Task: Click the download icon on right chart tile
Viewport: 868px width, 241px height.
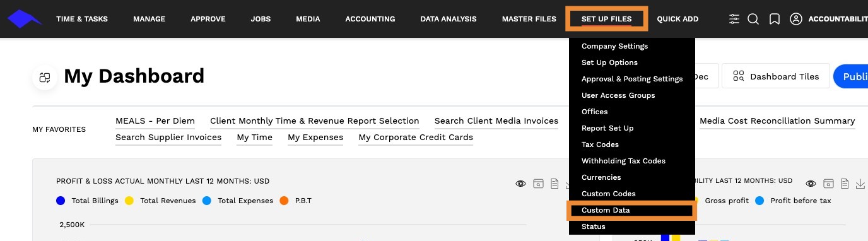Action: click(x=860, y=184)
